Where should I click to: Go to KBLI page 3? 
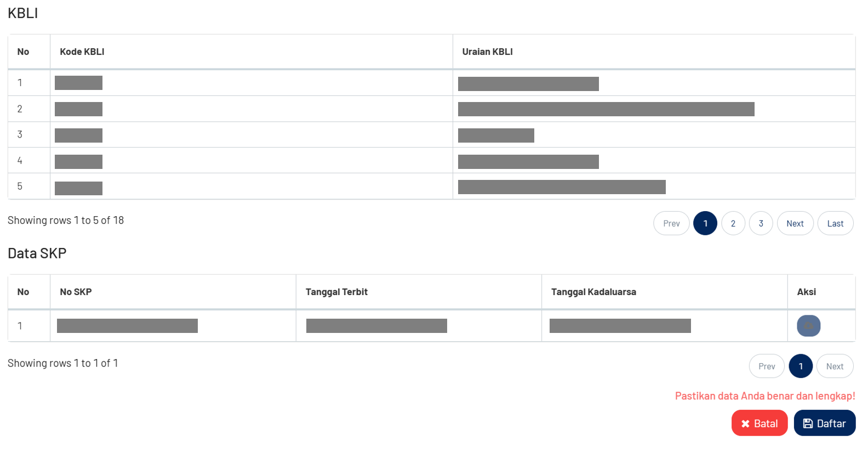761,223
